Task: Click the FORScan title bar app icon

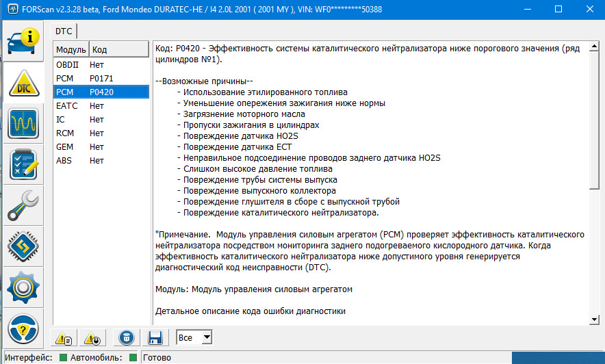Action: pos(13,9)
